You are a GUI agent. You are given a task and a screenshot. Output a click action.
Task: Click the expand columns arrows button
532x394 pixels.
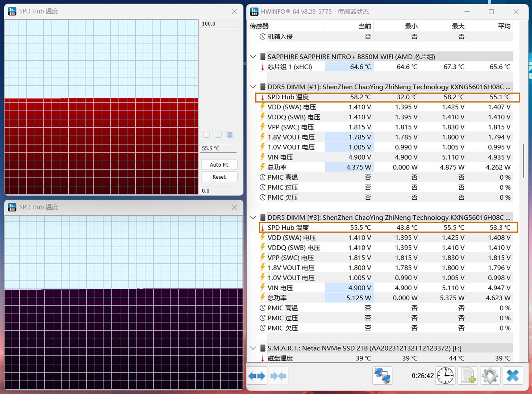pyautogui.click(x=257, y=376)
